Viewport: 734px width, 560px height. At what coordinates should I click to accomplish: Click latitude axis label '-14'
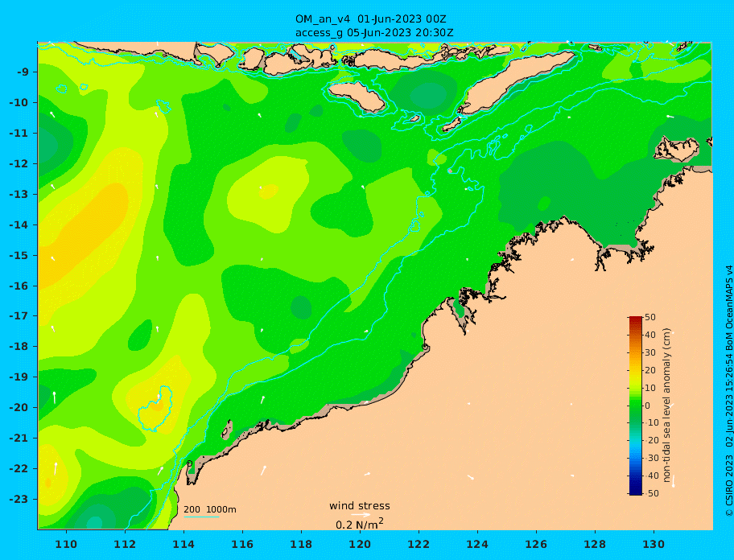coord(19,225)
